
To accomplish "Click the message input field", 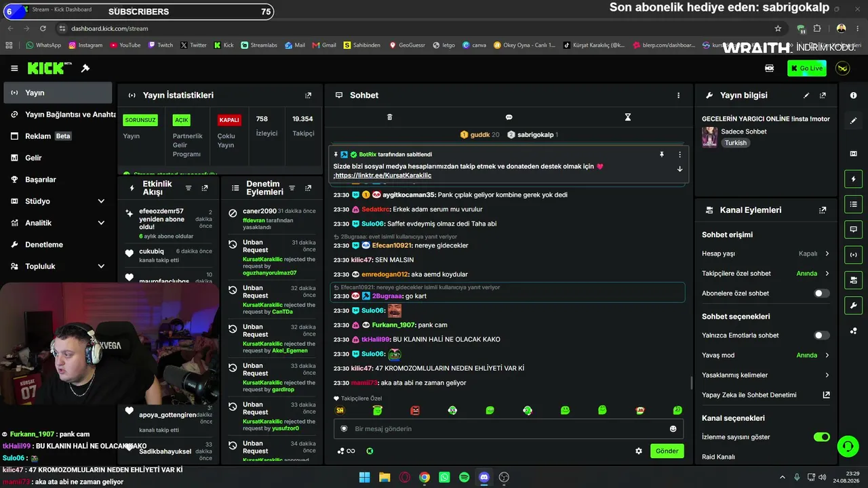I will pos(509,428).
